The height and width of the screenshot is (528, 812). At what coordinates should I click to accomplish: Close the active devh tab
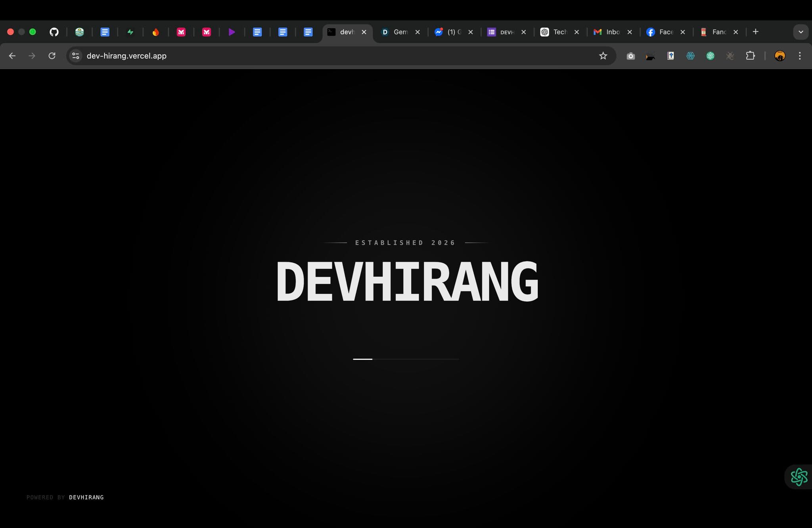click(364, 32)
